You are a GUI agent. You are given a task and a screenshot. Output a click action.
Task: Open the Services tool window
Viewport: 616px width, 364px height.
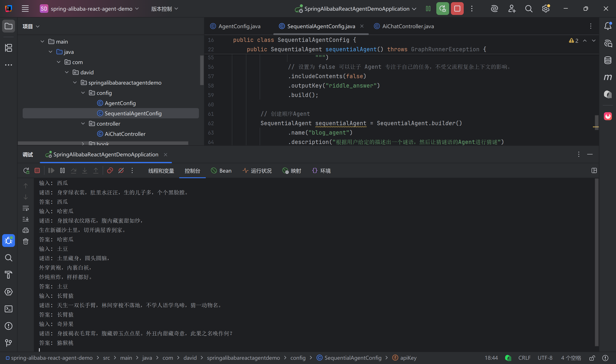[9, 292]
